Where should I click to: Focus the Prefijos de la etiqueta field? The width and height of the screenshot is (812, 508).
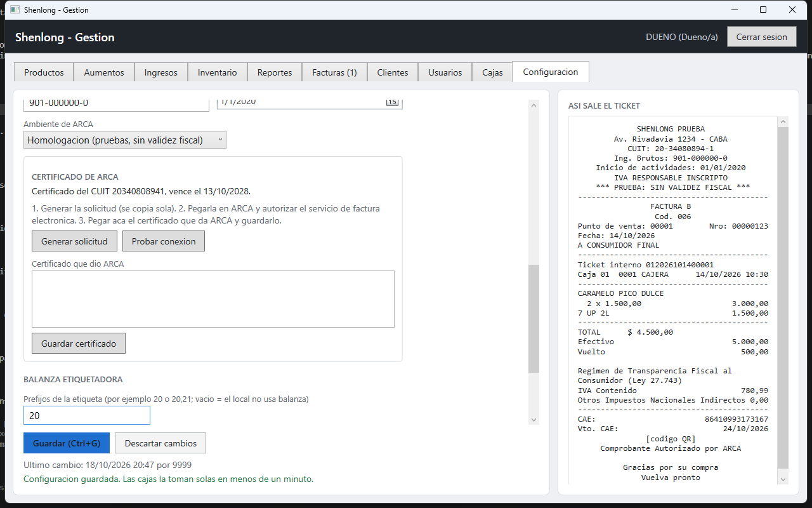(87, 415)
